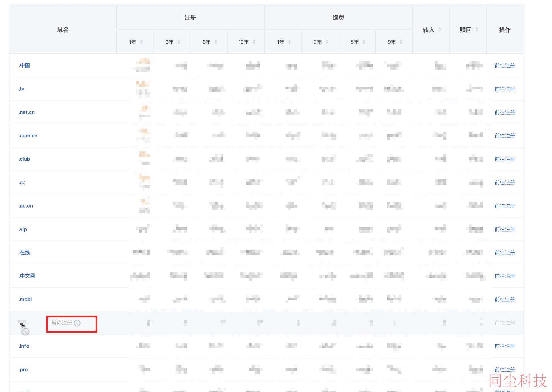Click 前往注册 in the .com.cn row
The image size is (552, 392).
505,136
